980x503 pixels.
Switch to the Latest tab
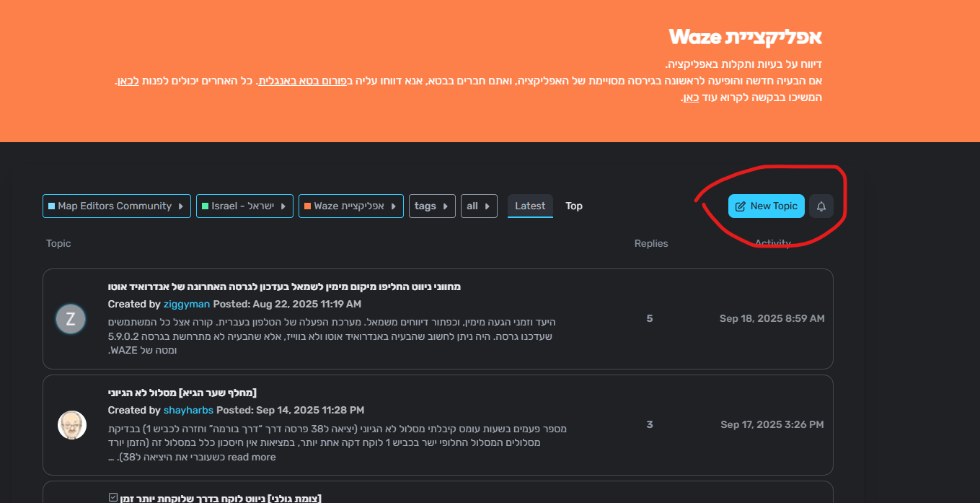pos(530,206)
